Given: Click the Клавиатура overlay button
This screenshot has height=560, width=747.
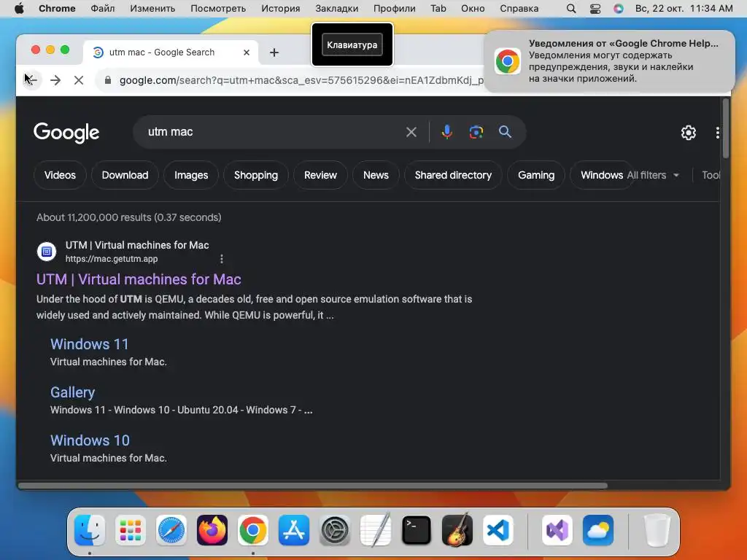Looking at the screenshot, I should coord(352,44).
